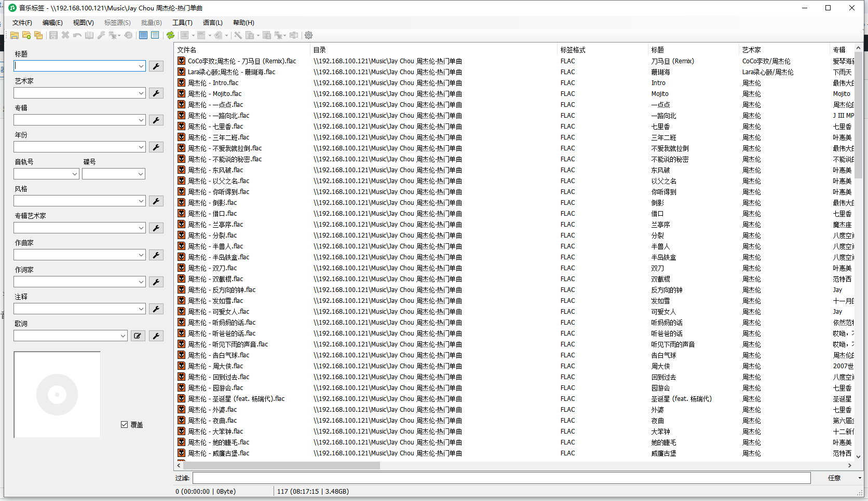
Task: Click the undo arrow toolbar icon
Action: 77,35
